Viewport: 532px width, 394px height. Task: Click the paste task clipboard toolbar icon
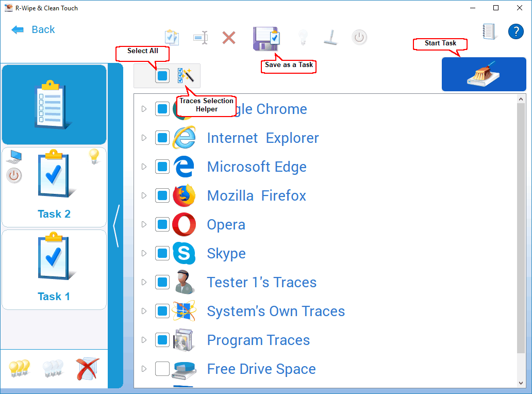[x=172, y=37]
